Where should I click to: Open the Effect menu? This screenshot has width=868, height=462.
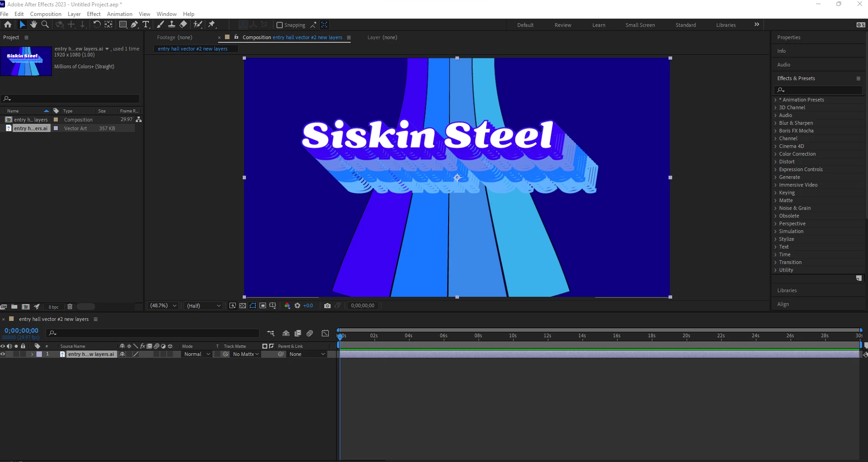[94, 14]
